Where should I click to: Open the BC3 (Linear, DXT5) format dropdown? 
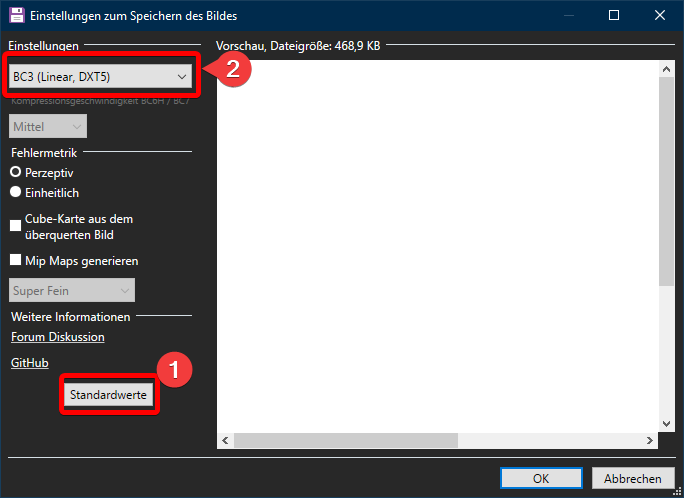100,76
